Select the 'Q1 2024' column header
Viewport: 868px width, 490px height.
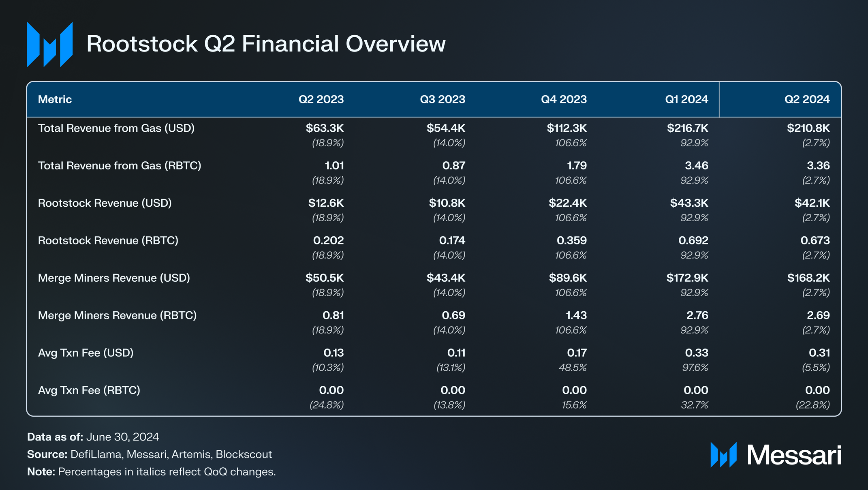point(686,99)
